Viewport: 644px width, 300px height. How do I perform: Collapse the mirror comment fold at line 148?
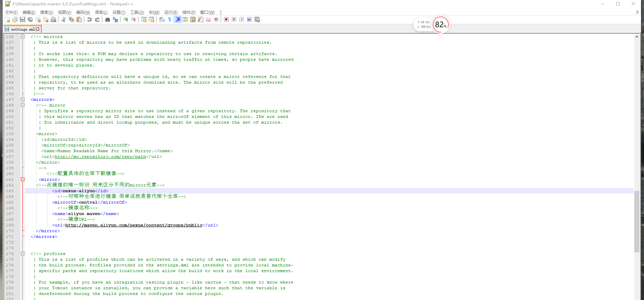coord(23,105)
